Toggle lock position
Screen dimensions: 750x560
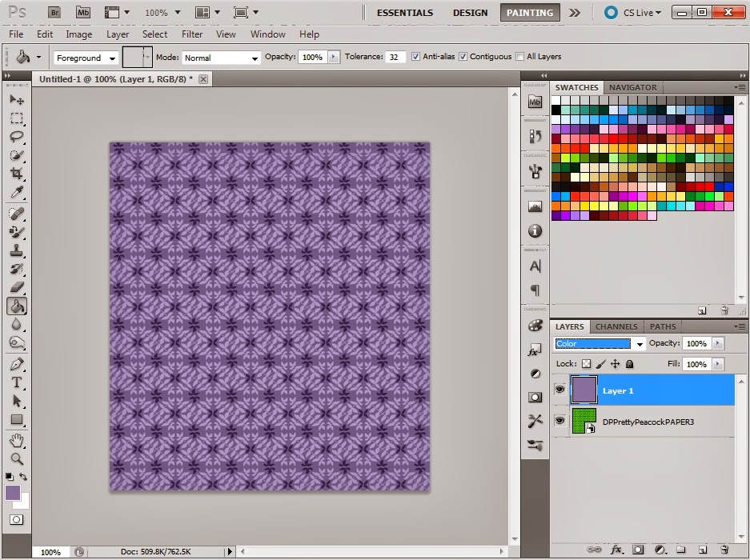point(615,364)
